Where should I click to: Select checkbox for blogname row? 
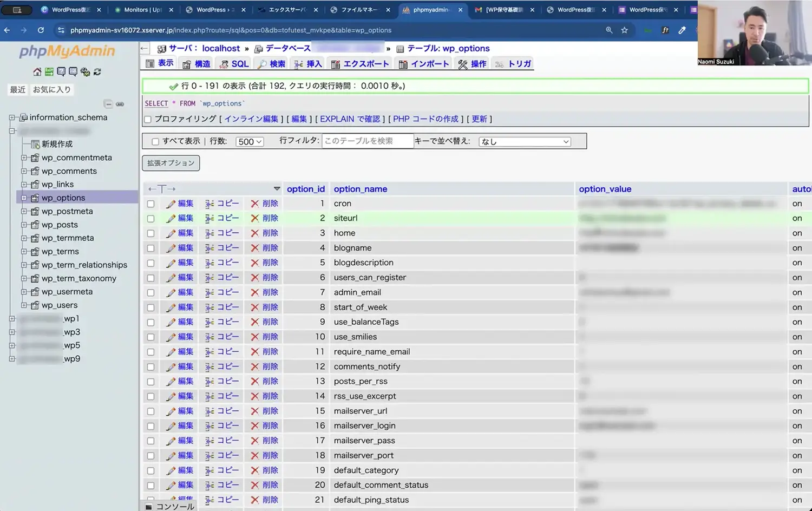151,248
